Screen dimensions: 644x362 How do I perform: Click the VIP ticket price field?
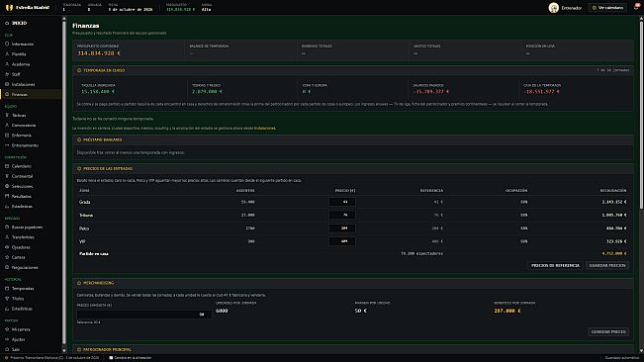coord(342,241)
